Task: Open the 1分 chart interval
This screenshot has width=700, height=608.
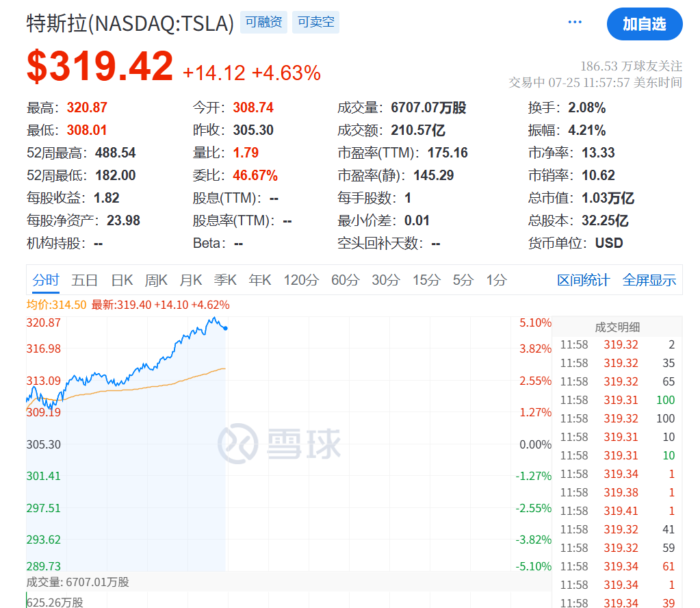Action: pyautogui.click(x=496, y=280)
